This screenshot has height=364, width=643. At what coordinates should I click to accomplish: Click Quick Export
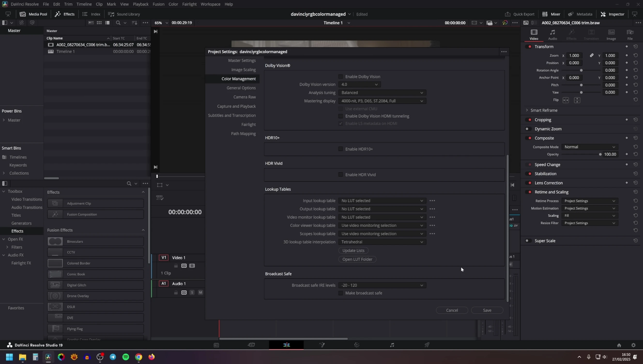click(x=520, y=14)
